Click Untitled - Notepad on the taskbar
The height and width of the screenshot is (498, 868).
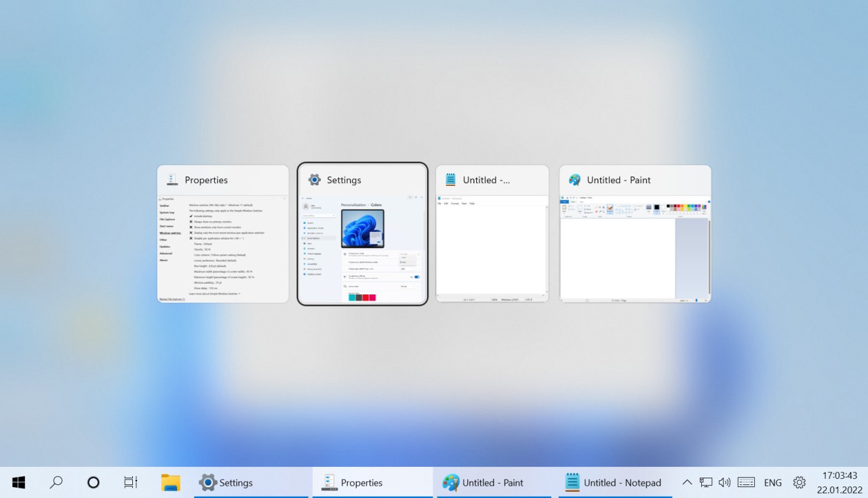[x=614, y=482]
